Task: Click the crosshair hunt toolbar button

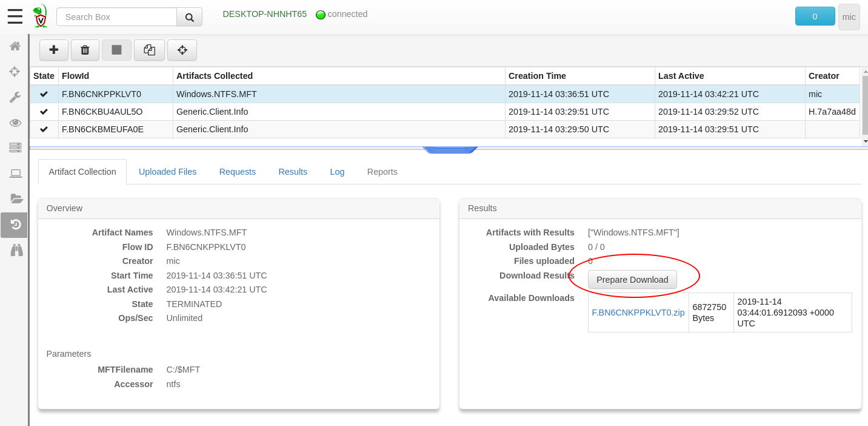Action: point(182,50)
